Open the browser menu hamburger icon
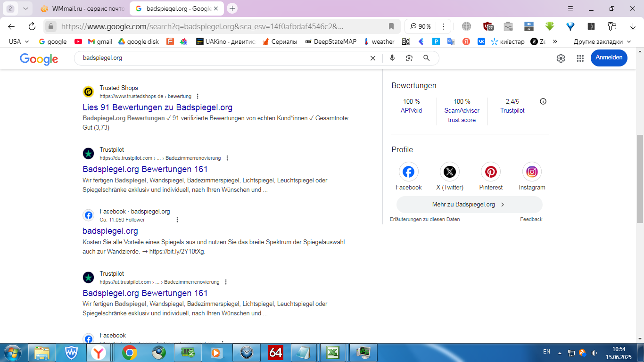 tap(570, 8)
